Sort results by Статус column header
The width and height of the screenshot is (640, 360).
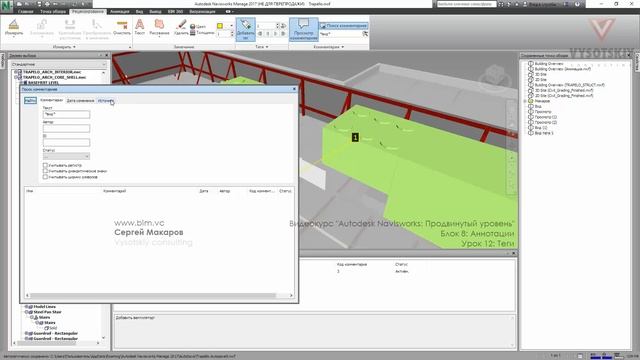click(x=285, y=191)
